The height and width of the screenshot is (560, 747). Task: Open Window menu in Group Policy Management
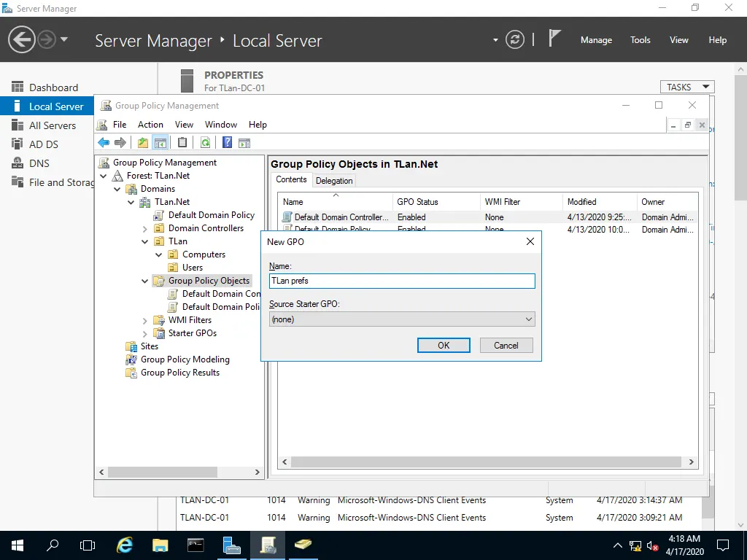[x=220, y=124]
